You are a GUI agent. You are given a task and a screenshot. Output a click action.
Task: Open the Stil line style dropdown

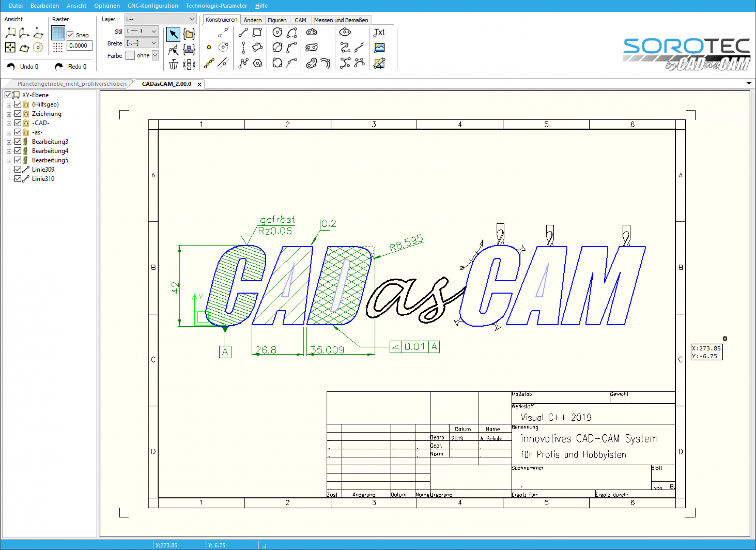coord(141,31)
